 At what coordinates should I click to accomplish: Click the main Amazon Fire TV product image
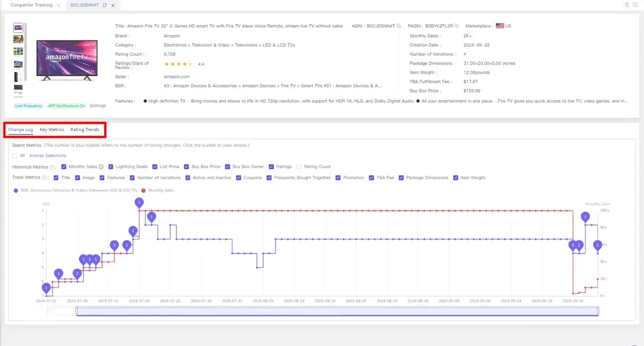click(x=67, y=60)
